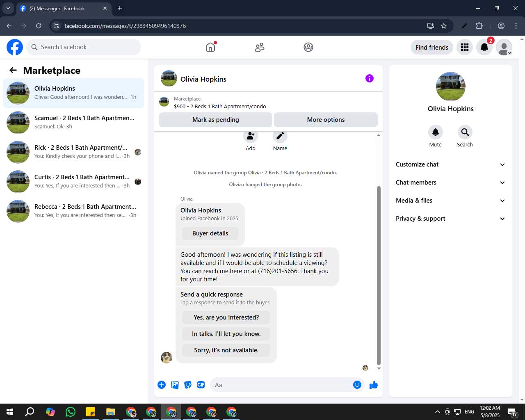Viewport: 525px width, 420px height.
Task: Open the notifications bell icon
Action: (x=484, y=47)
